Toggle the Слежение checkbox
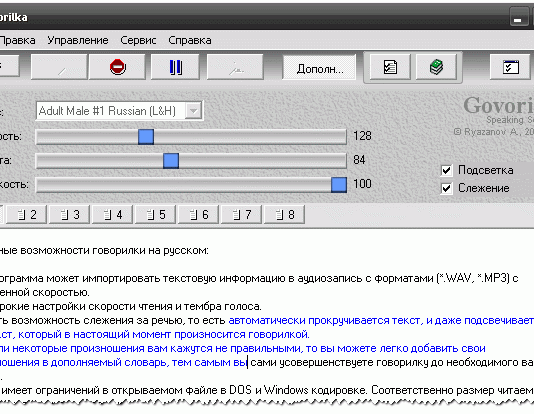 tap(446, 188)
